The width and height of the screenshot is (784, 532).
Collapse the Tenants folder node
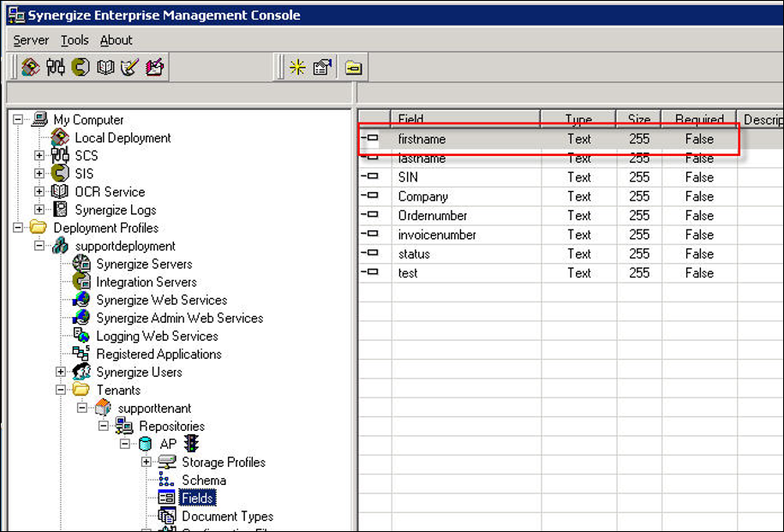point(61,390)
